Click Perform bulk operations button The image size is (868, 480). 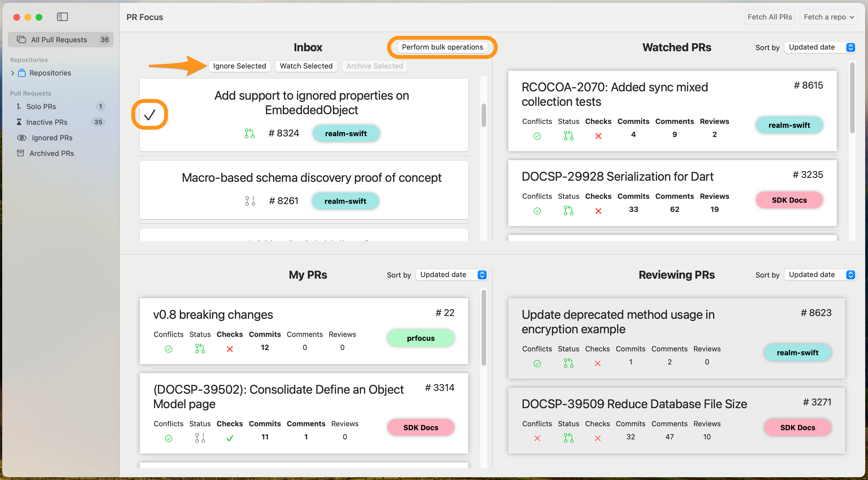click(x=442, y=47)
